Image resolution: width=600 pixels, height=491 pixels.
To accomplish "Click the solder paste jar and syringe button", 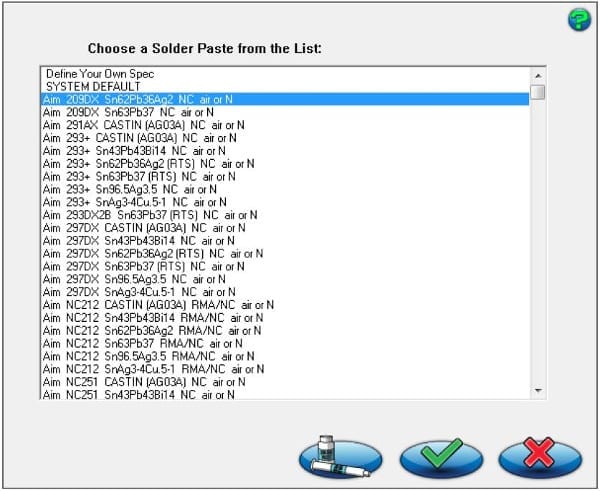I will point(340,457).
